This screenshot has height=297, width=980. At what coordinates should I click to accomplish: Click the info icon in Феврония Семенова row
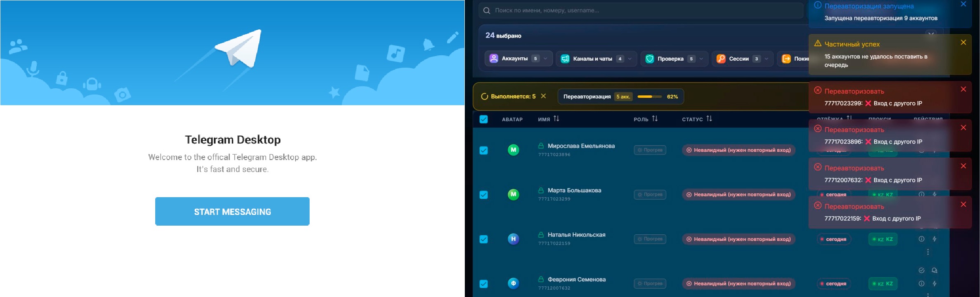pyautogui.click(x=921, y=283)
